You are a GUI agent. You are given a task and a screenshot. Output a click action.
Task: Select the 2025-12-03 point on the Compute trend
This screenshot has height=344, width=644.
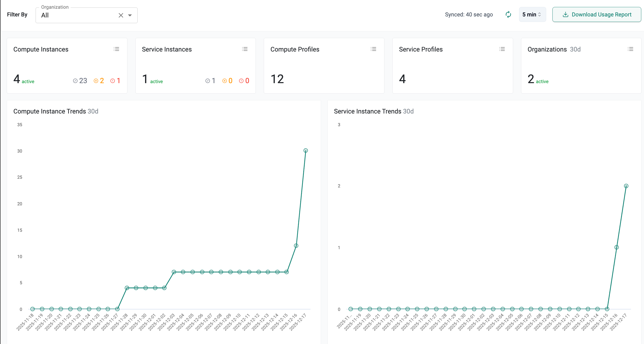pos(174,272)
